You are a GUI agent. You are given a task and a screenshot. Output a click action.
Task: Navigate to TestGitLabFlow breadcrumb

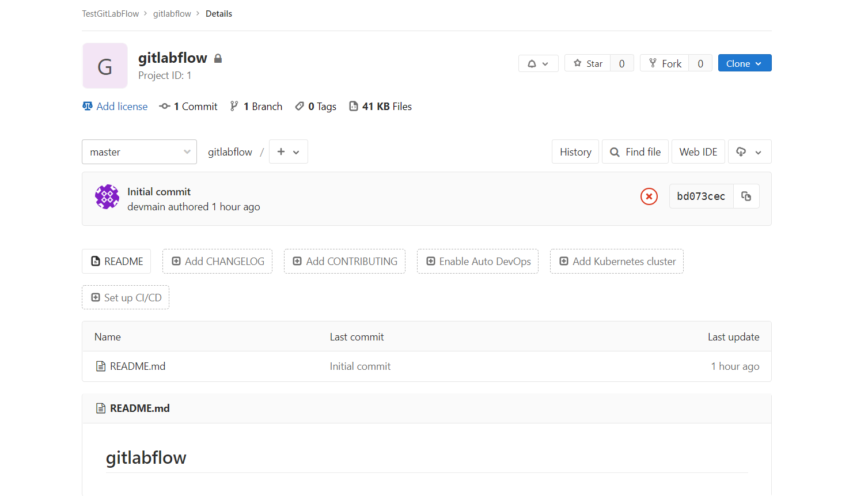click(110, 13)
